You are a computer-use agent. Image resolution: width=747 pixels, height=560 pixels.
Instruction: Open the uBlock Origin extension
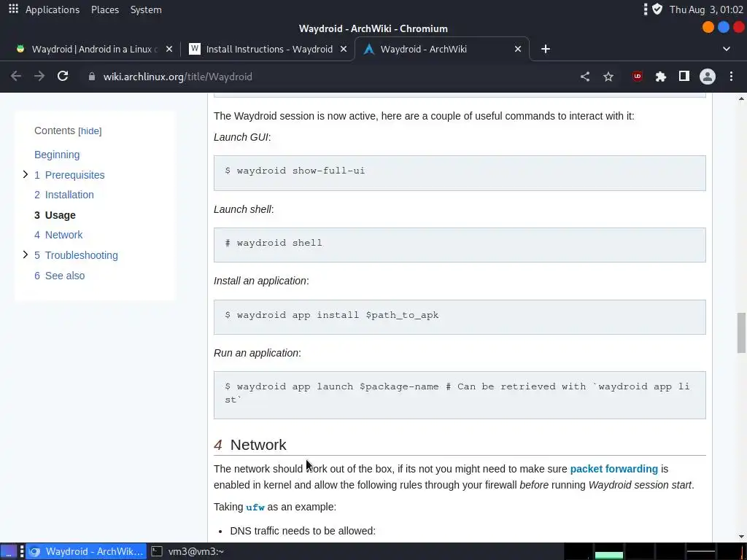click(x=638, y=76)
